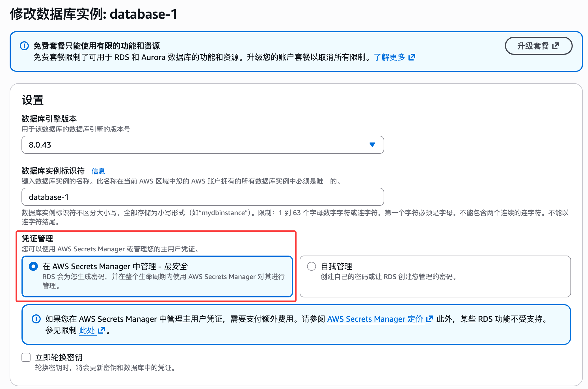588x389 pixels.
Task: Select the 自我管理 radio button
Action: pos(312,266)
